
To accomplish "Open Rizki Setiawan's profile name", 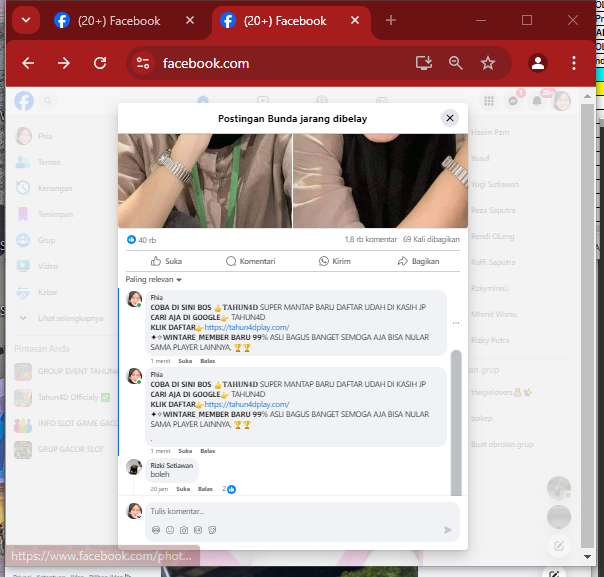I will tap(172, 465).
